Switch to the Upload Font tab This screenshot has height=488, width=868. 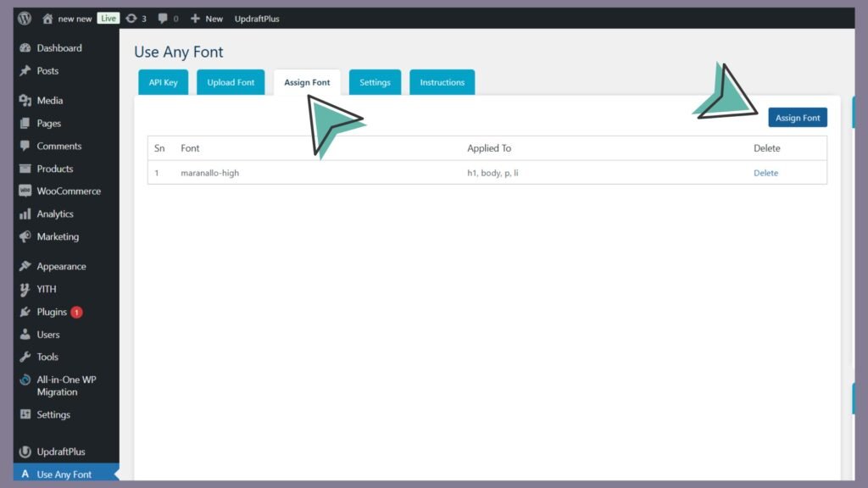[x=231, y=82]
